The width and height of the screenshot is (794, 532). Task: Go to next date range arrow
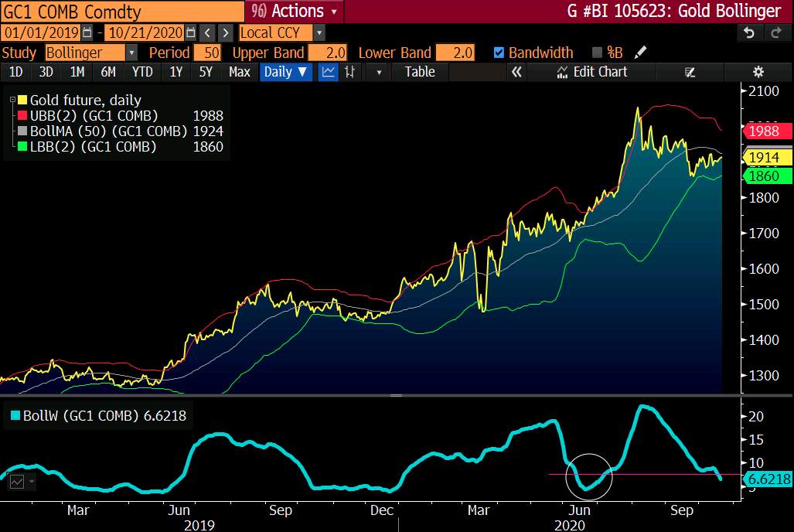[225, 33]
